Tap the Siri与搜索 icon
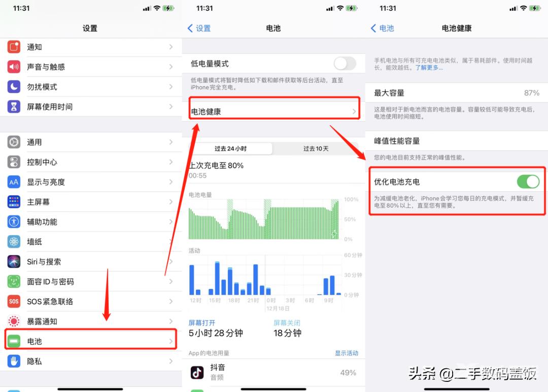 click(x=14, y=261)
